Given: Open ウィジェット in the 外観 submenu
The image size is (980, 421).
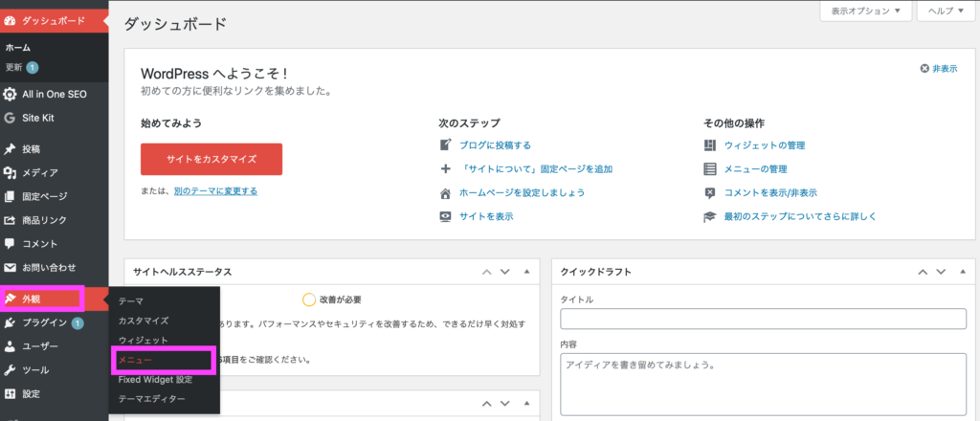Looking at the screenshot, I should point(144,341).
